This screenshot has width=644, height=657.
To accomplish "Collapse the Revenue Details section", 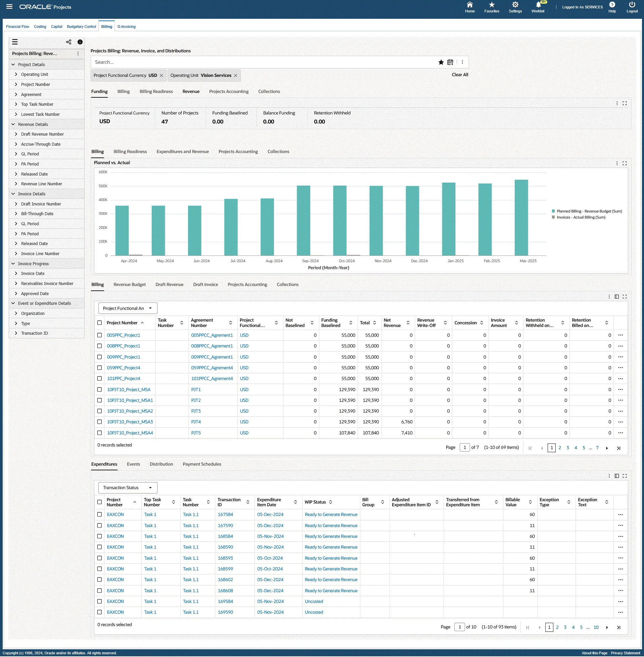I will point(13,125).
